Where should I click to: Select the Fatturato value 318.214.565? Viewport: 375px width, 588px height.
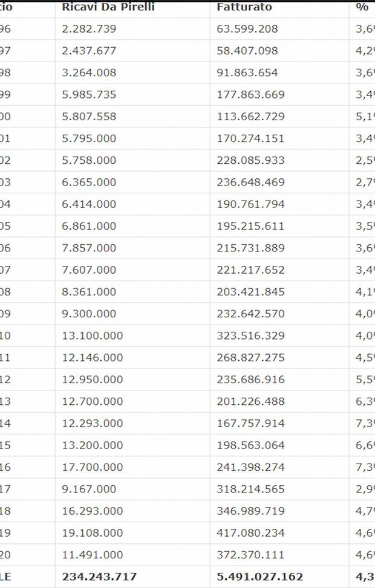click(250, 489)
